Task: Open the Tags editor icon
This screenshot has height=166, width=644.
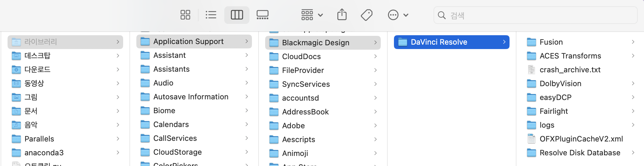Action: [367, 15]
